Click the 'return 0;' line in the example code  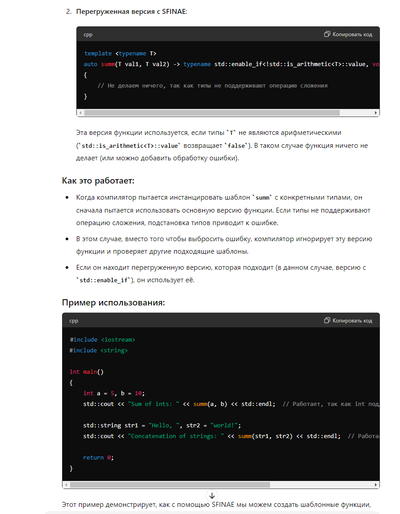tap(98, 458)
